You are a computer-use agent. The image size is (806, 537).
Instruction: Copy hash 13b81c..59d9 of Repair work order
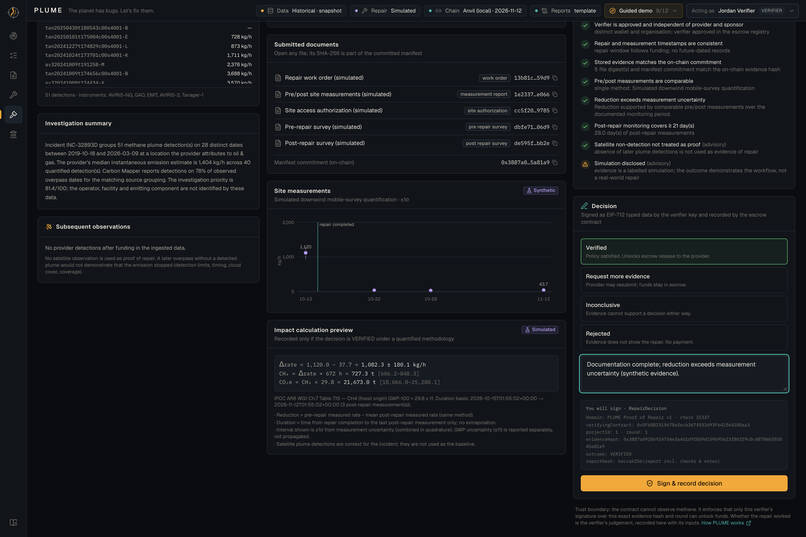555,78
